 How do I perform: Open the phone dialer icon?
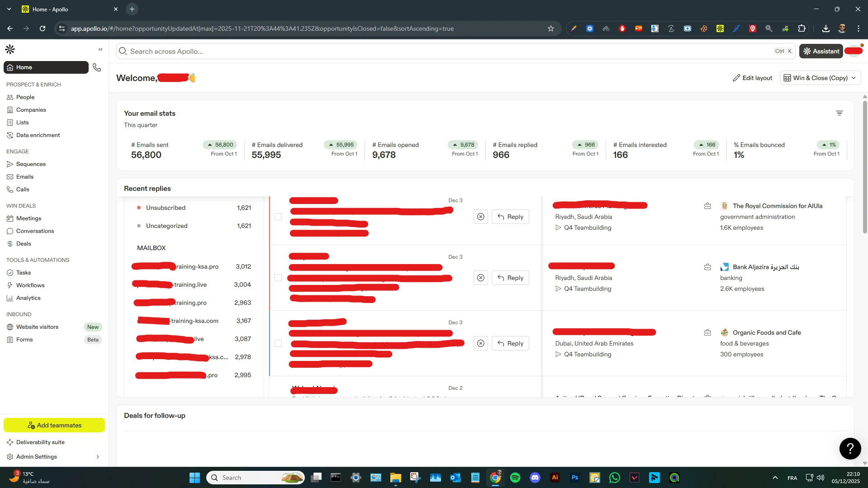[97, 67]
